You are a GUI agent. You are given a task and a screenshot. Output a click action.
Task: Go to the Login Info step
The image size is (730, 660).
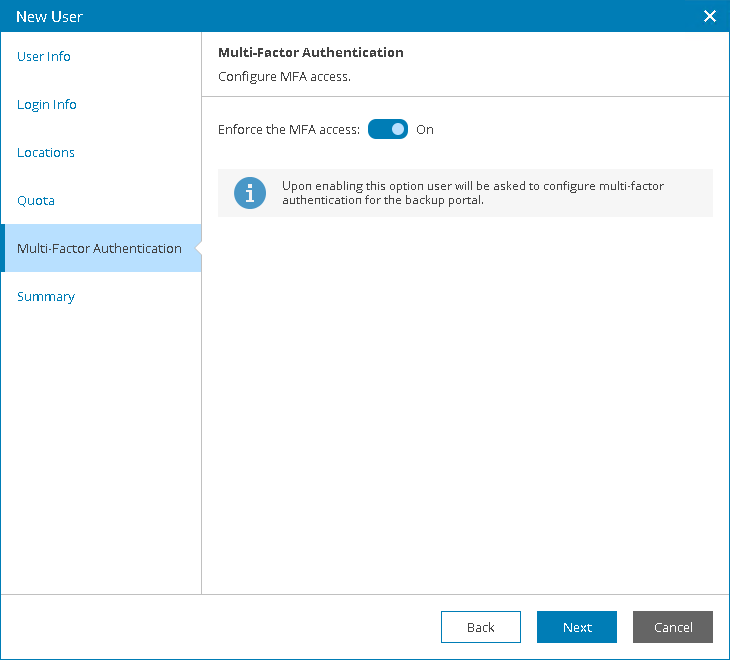[x=47, y=105]
